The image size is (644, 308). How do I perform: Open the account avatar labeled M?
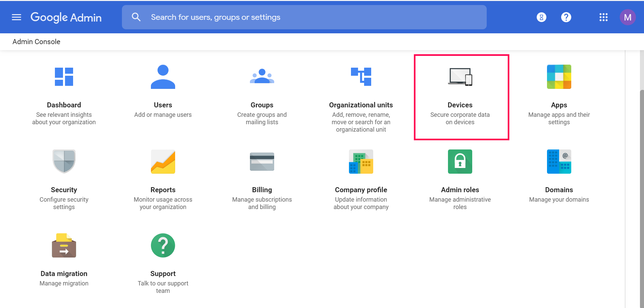tap(628, 17)
